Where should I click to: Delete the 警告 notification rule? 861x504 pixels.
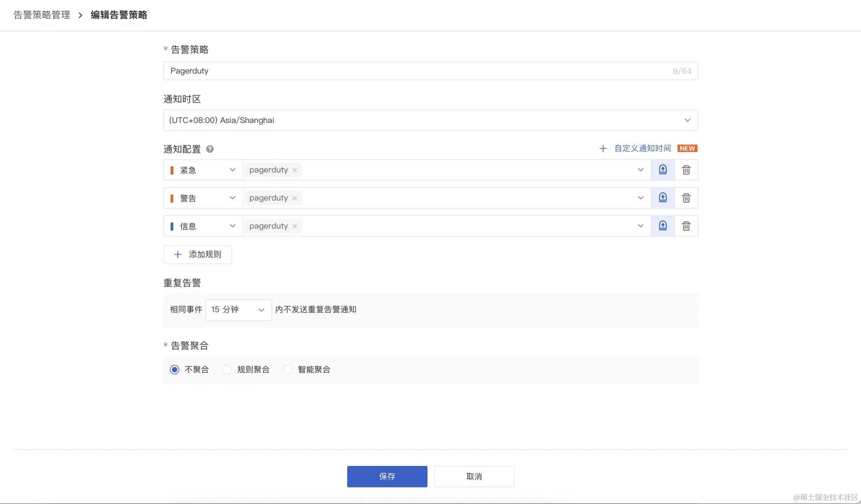[x=686, y=198]
